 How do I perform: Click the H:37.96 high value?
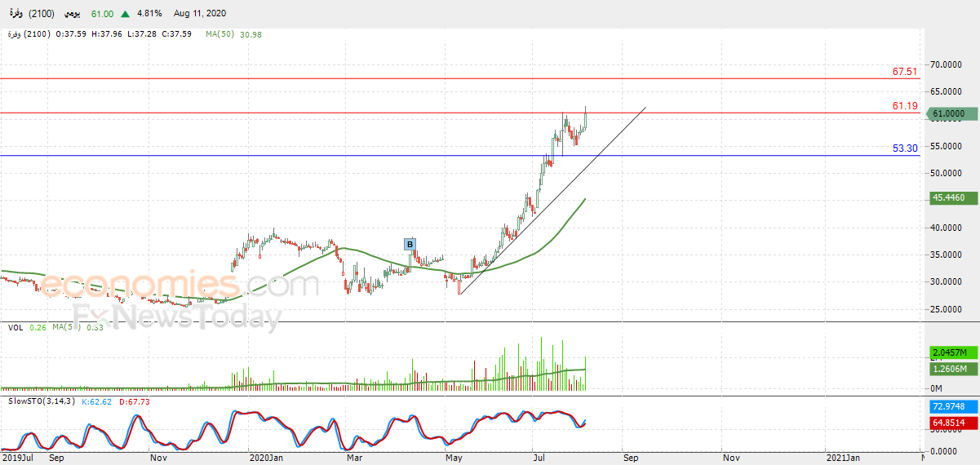click(107, 34)
